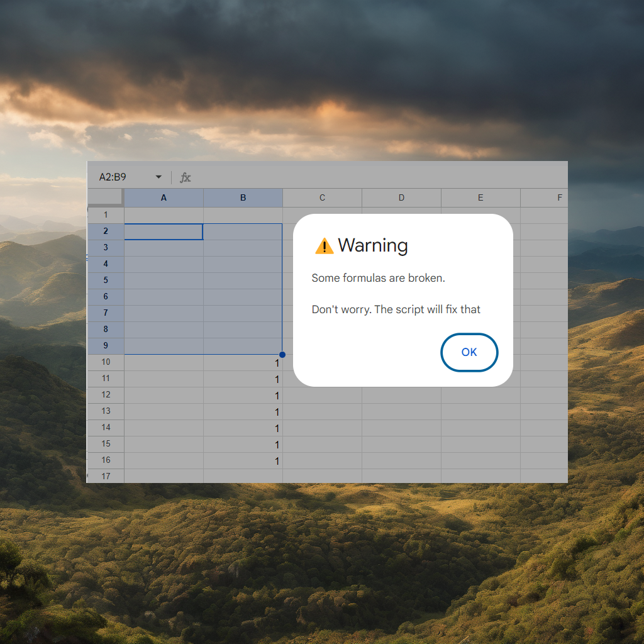Viewport: 644px width, 644px height.
Task: Select row 6 header
Action: point(106,297)
